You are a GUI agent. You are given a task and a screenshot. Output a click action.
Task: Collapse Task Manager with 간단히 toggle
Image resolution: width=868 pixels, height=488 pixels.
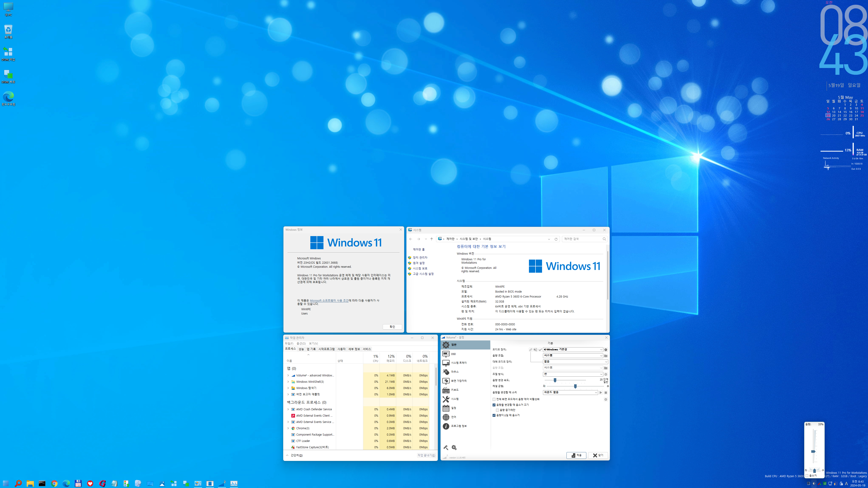(x=294, y=455)
